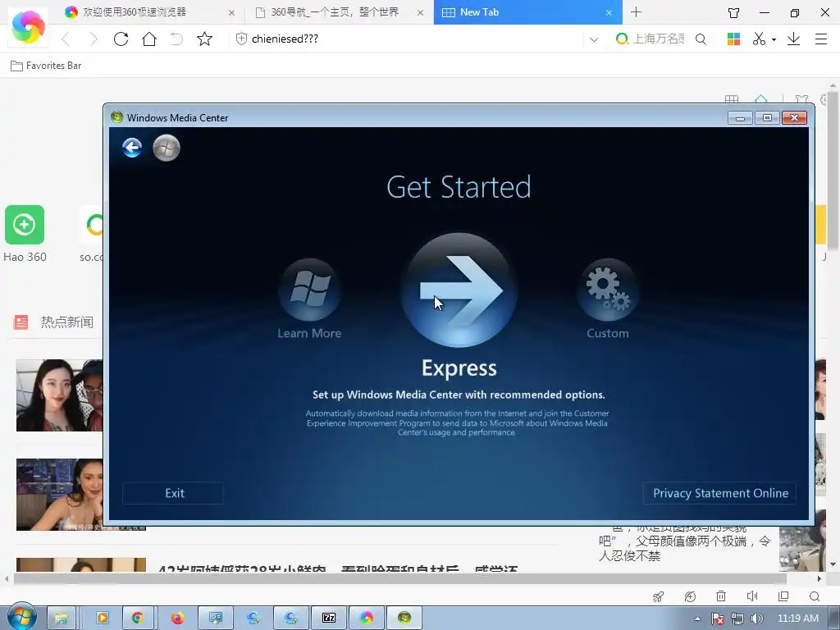Click the vertical scrollbar up arrow
840x630 pixels.
coord(833,85)
